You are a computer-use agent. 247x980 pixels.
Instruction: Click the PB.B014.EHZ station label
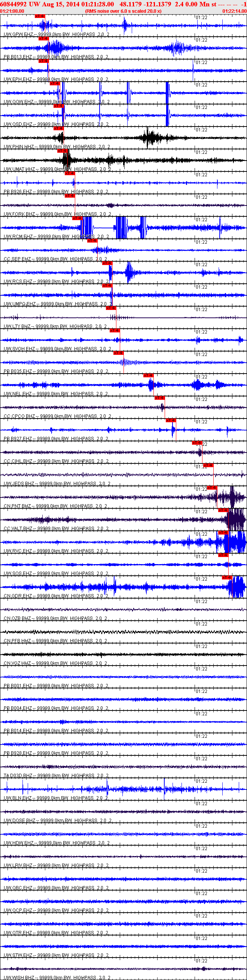coord(18,730)
